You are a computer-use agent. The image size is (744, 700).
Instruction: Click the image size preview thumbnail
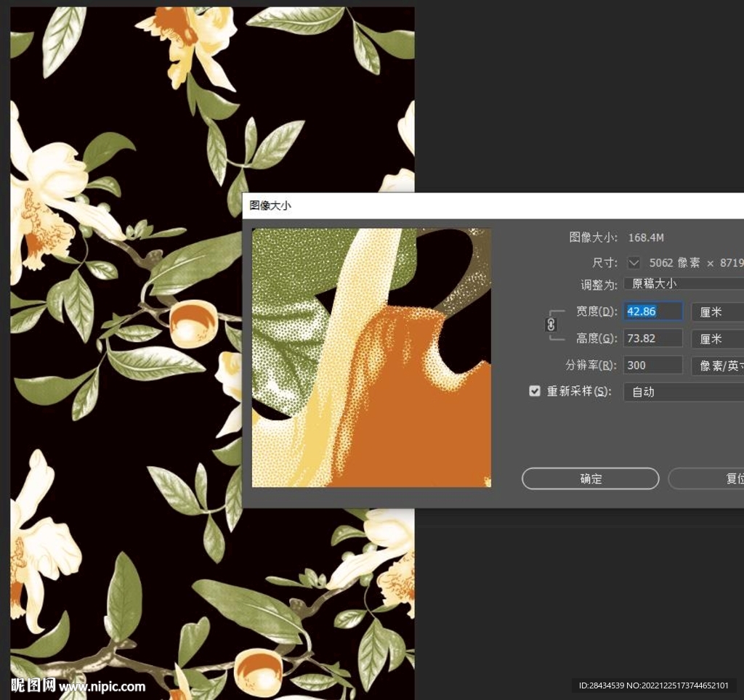click(x=371, y=358)
